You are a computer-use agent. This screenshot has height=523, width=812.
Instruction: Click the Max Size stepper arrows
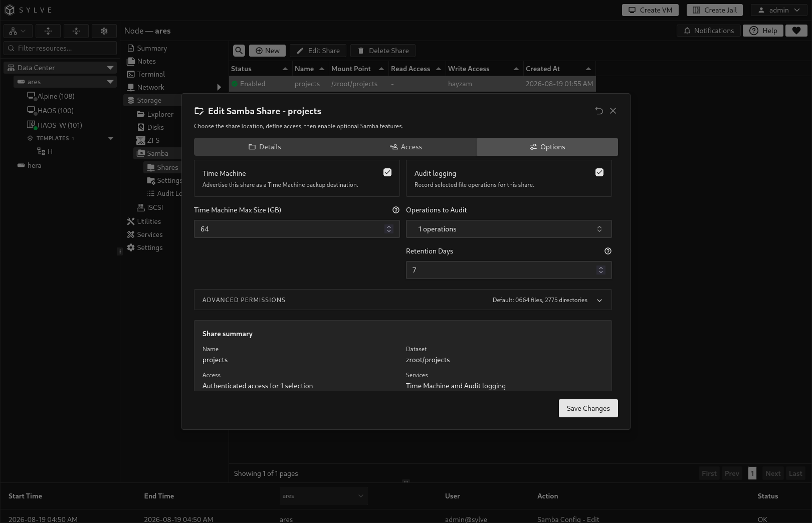click(388, 229)
